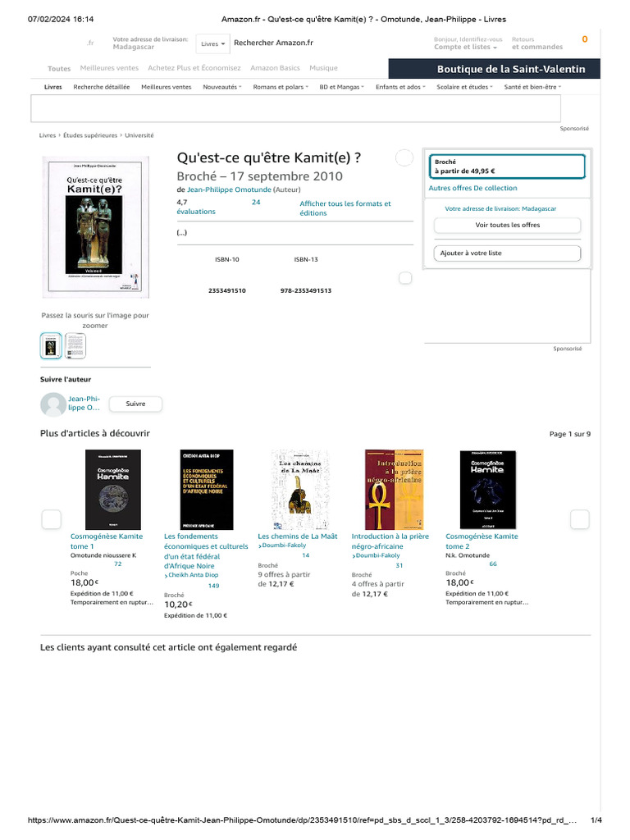Open the Recherche détaillée menu item
This screenshot has height=840, width=630.
101,87
